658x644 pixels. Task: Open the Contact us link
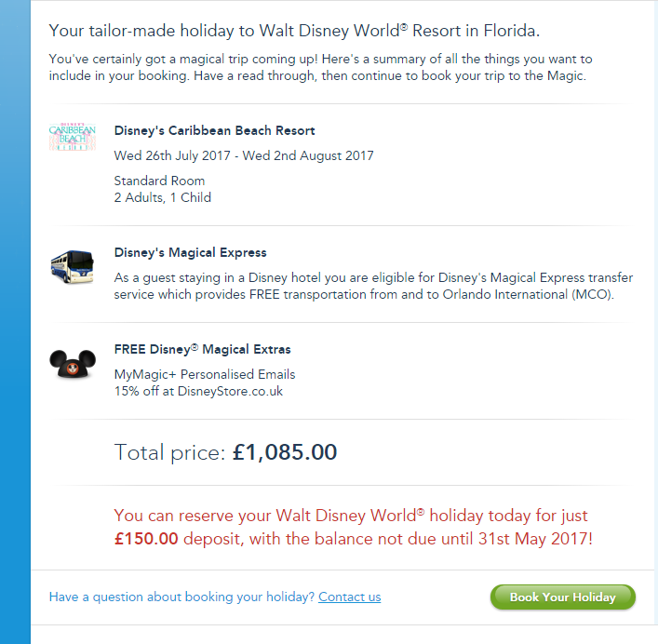click(349, 597)
